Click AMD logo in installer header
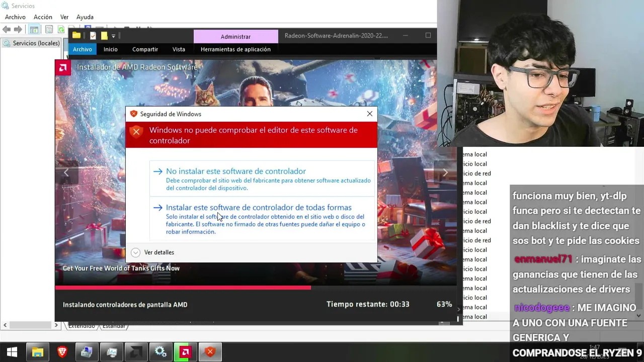The height and width of the screenshot is (362, 644). click(x=63, y=67)
